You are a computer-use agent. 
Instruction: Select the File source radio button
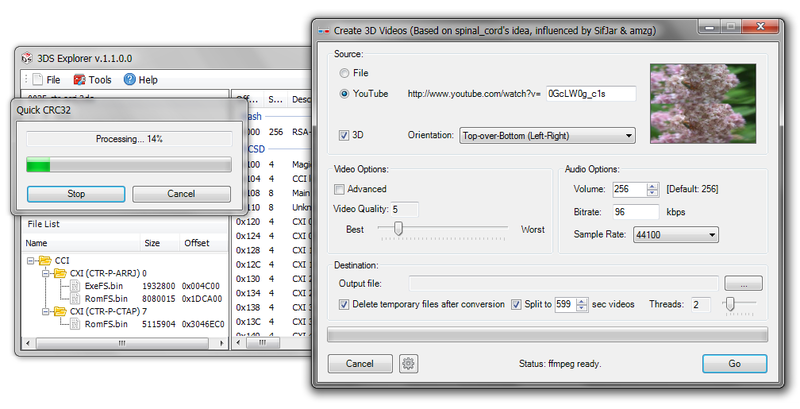346,73
